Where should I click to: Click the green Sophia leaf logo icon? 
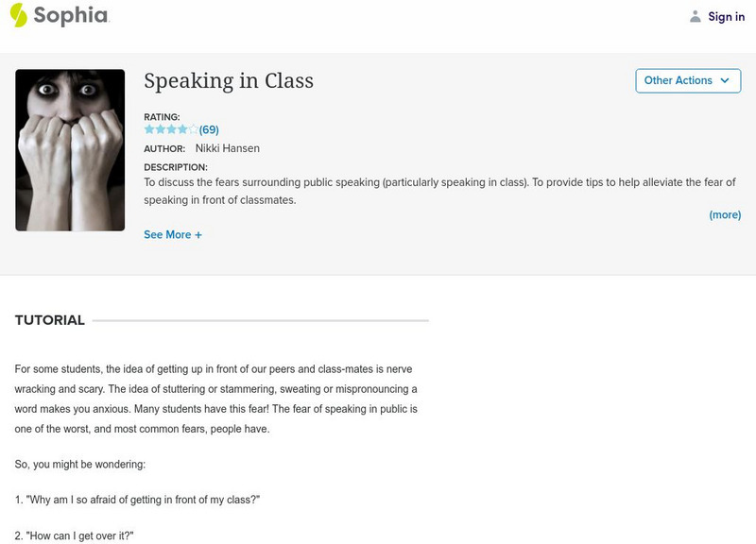click(19, 15)
